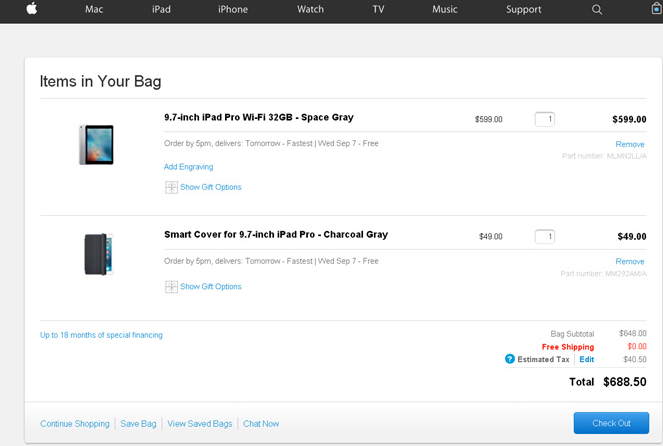The height and width of the screenshot is (446, 663).
Task: Open the iPhone menu
Action: pos(233,9)
